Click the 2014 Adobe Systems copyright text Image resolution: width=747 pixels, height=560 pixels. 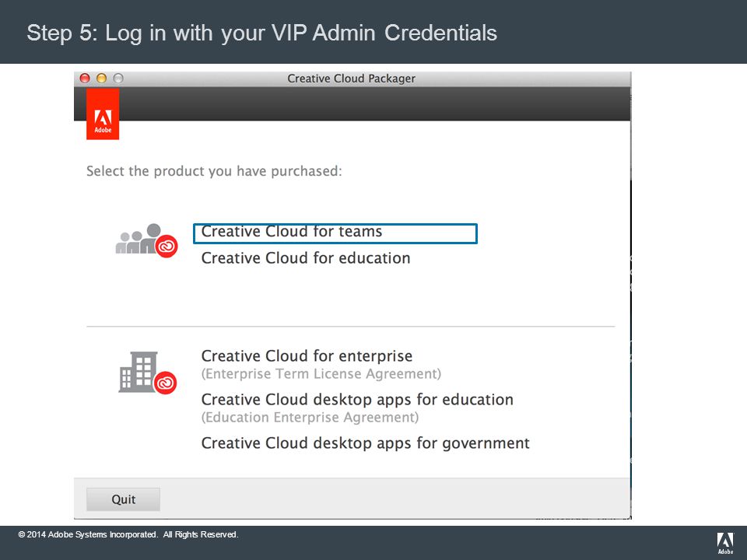click(128, 534)
